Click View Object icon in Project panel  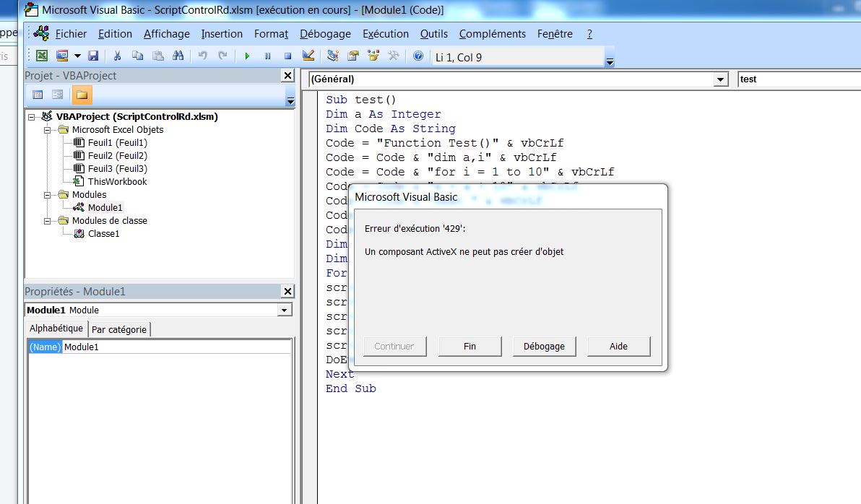click(58, 95)
